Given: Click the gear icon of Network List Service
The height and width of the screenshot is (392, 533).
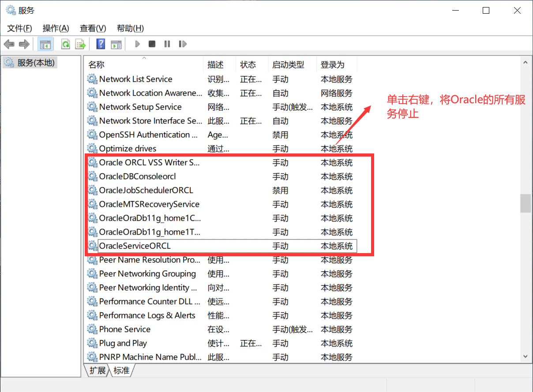Looking at the screenshot, I should click(92, 79).
